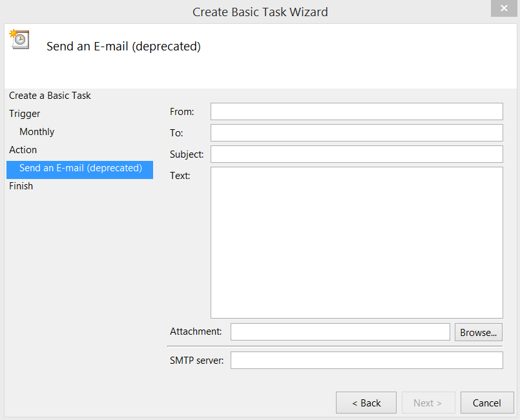Focus the To address field
This screenshot has height=420, width=520.
356,133
